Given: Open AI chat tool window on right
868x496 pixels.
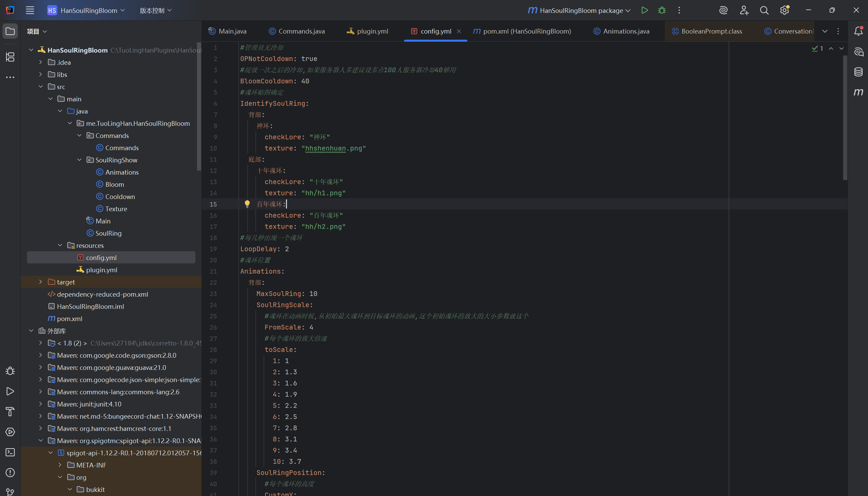Looking at the screenshot, I should (x=858, y=52).
